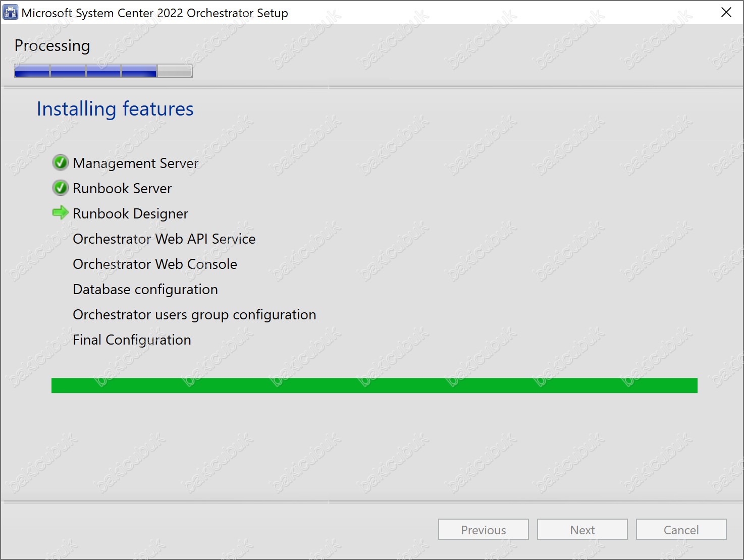The width and height of the screenshot is (744, 560).
Task: Select the 'Runbook Server' text
Action: (123, 188)
